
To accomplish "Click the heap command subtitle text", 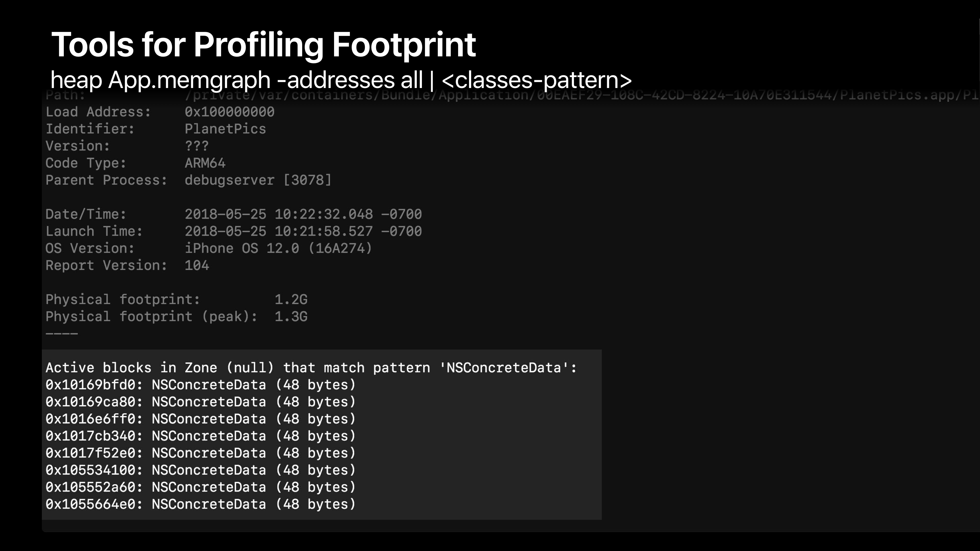I will point(341,80).
